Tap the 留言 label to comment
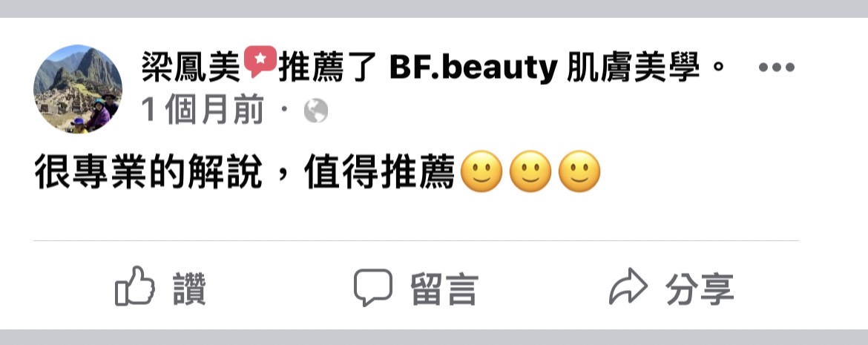868x345 pixels. point(444,289)
